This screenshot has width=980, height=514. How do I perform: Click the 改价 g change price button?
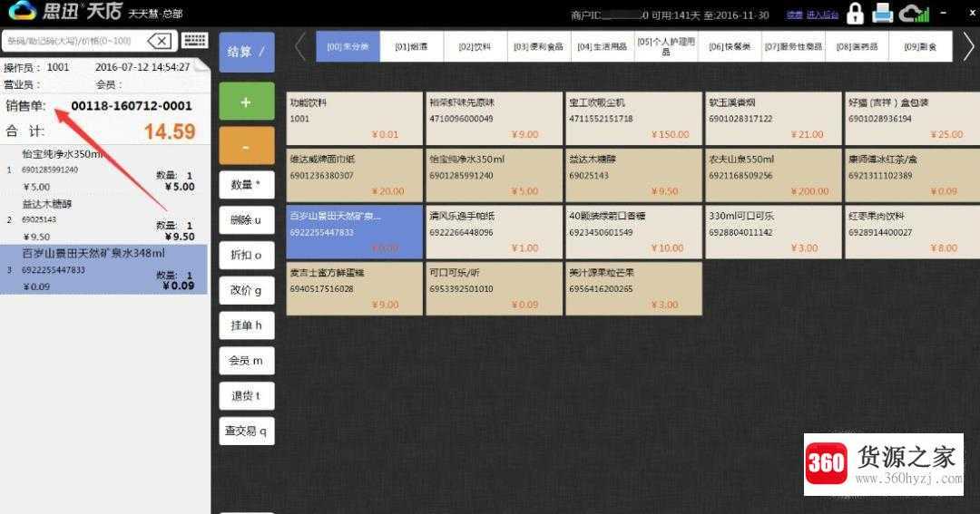point(246,290)
